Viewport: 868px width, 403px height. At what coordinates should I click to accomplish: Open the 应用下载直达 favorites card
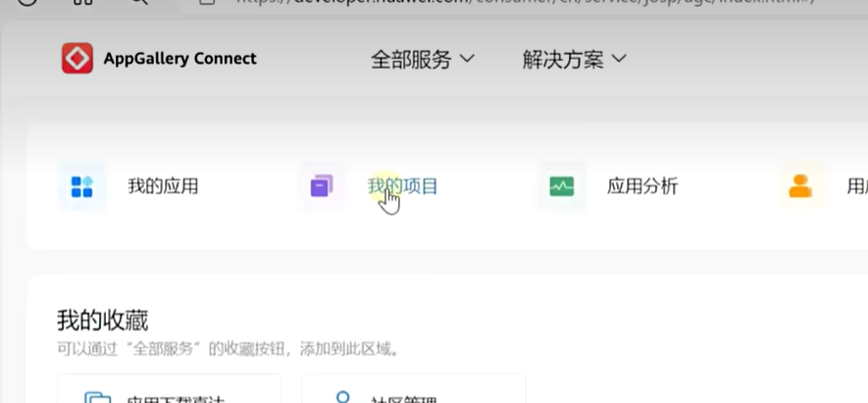pos(170,391)
